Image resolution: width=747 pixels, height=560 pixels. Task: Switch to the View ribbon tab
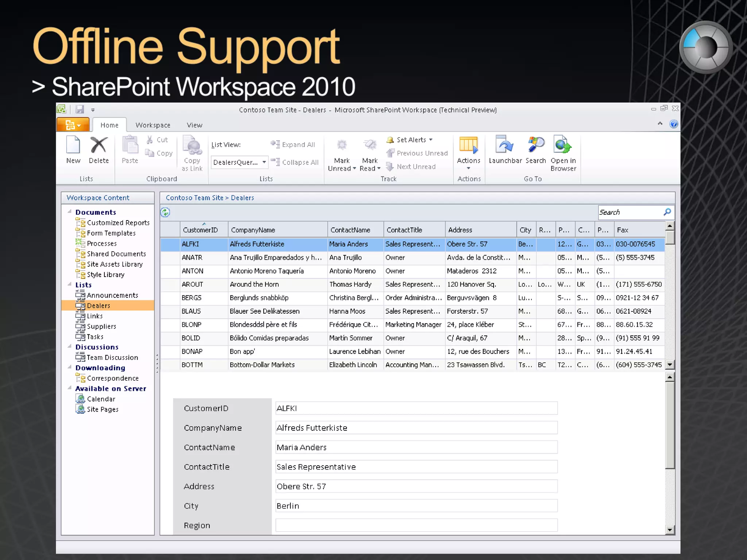(194, 125)
